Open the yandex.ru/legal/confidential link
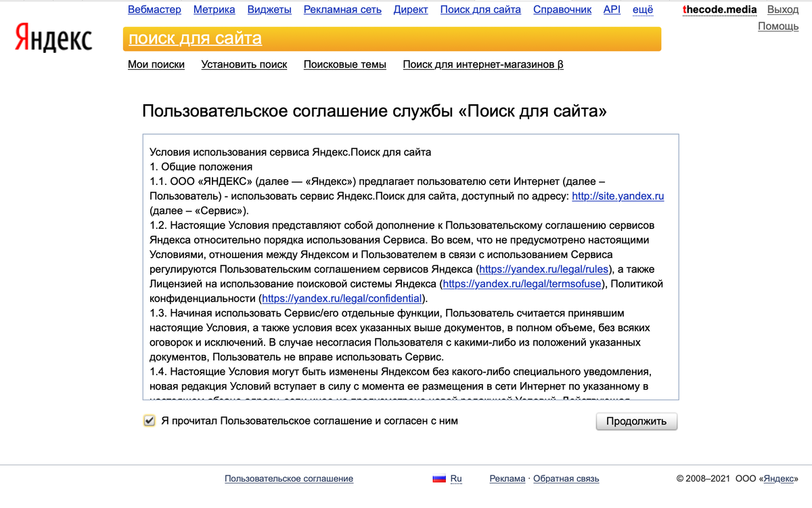This screenshot has height=508, width=812. pyautogui.click(x=342, y=298)
